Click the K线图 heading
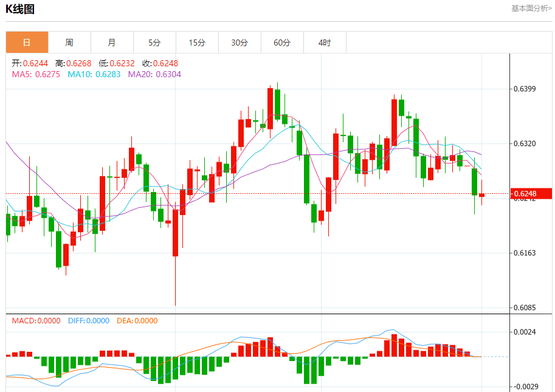This screenshot has height=392, width=555. [20, 9]
